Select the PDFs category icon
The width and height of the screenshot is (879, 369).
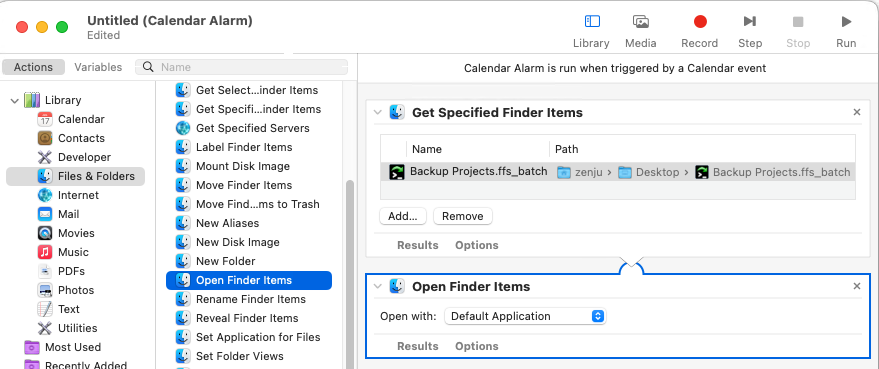[45, 271]
